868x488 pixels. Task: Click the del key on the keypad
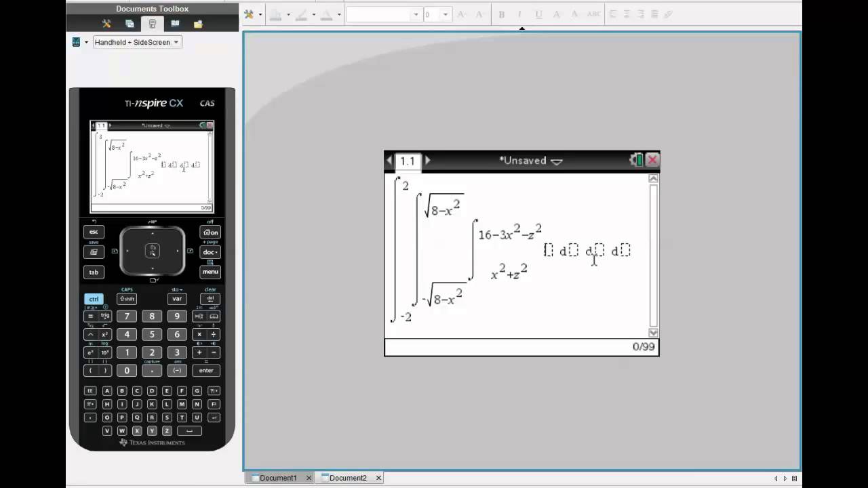(x=210, y=299)
